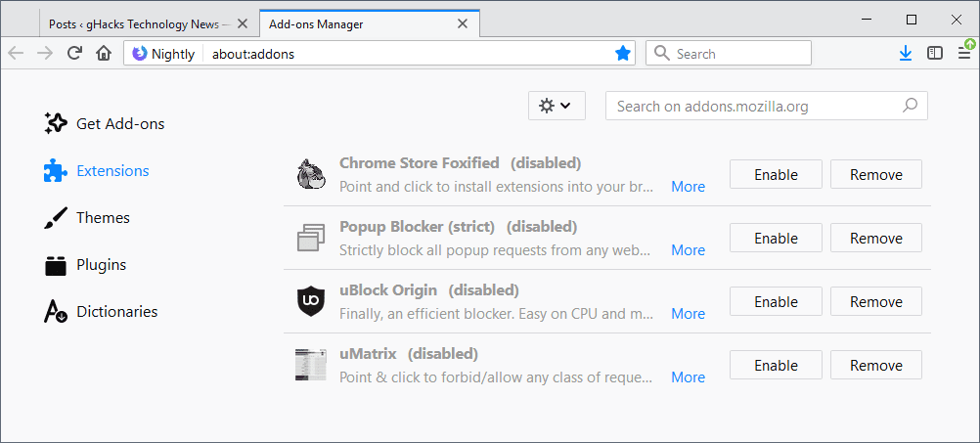This screenshot has height=443, width=980.
Task: Open the Plugins category
Action: 85,264
